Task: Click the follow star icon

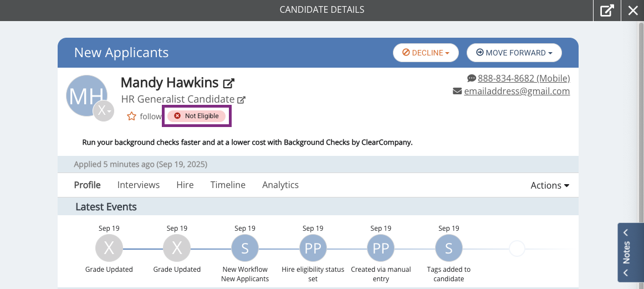Action: click(x=131, y=116)
